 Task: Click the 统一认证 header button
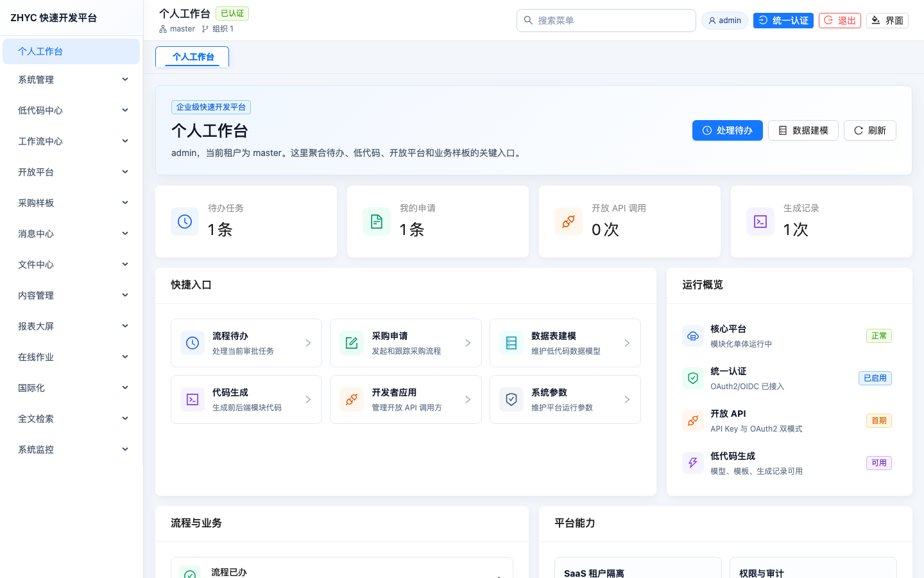pos(783,21)
